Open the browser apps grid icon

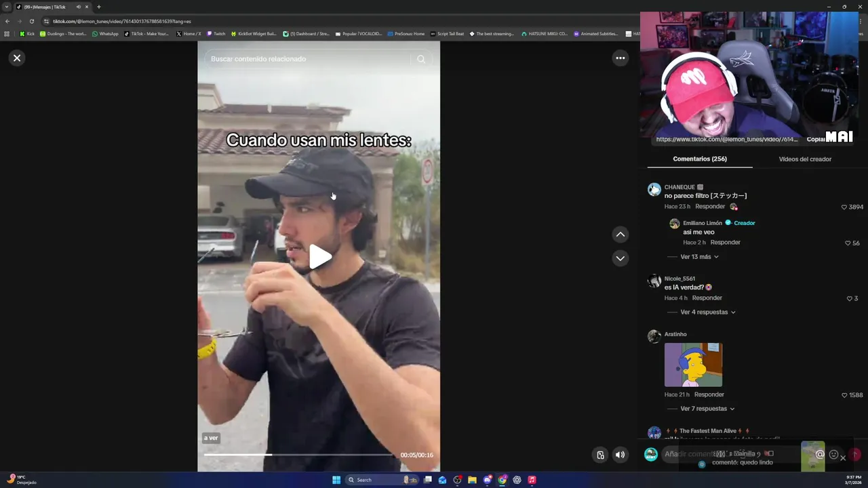coord(7,33)
